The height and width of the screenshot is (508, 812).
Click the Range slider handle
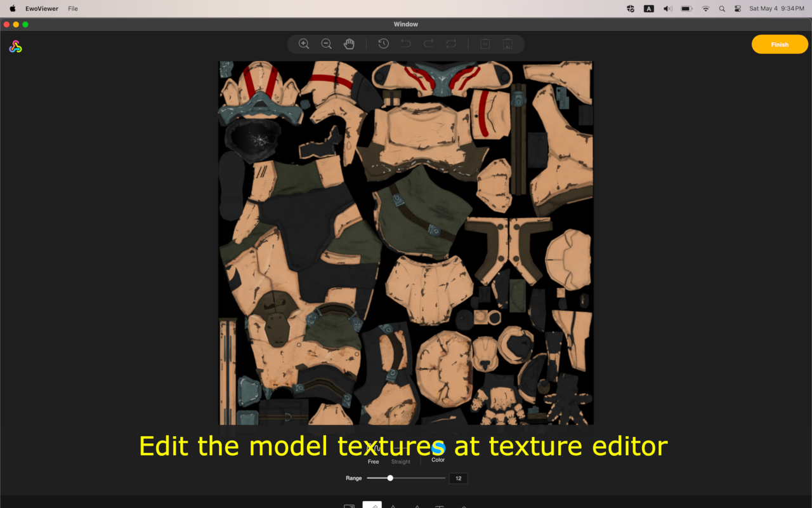[x=390, y=478]
